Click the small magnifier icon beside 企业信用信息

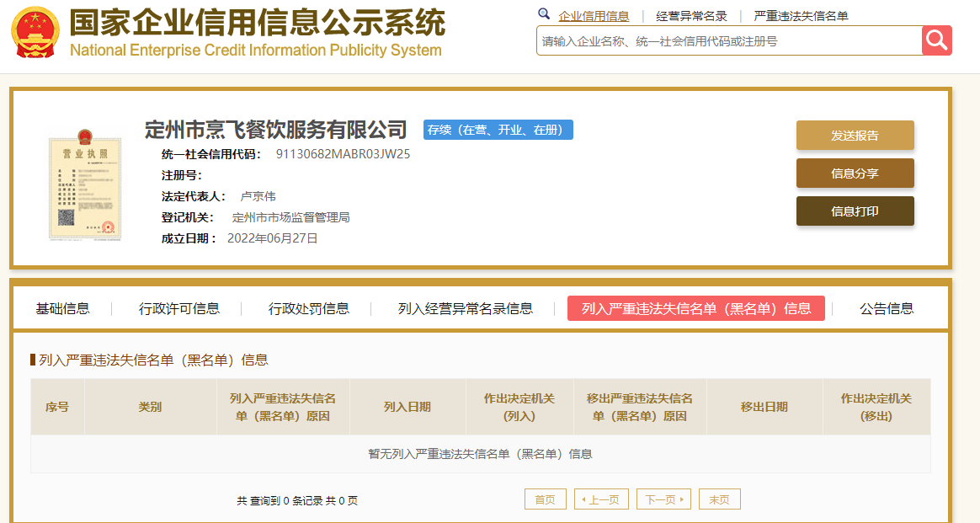click(x=544, y=14)
